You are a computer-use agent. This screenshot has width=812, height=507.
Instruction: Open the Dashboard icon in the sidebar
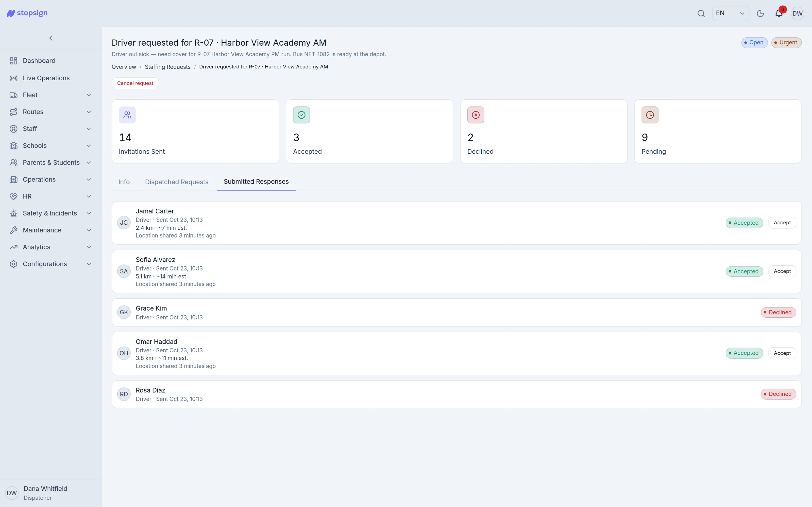pos(13,61)
